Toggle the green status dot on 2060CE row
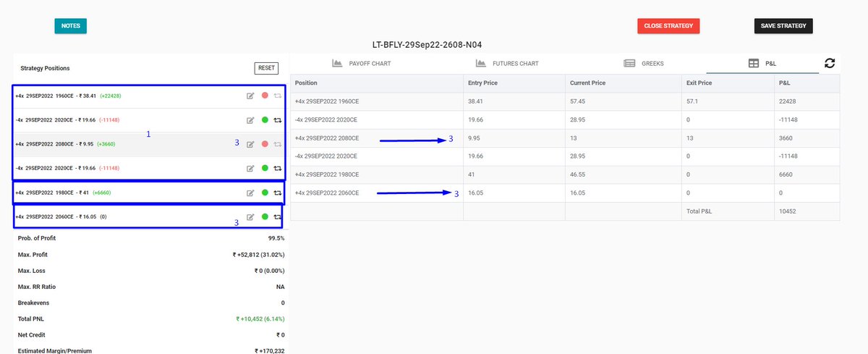The height and width of the screenshot is (354, 868). [265, 216]
